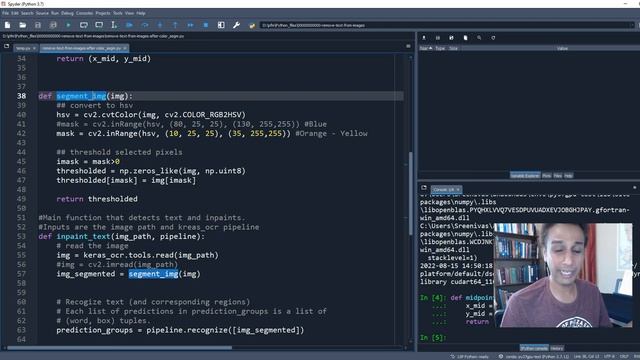Open the Search menu

click(x=27, y=13)
